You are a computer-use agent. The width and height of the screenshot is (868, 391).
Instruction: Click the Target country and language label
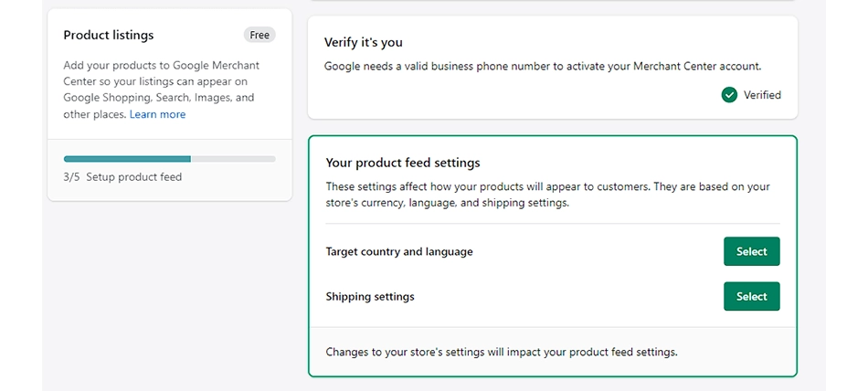(399, 252)
